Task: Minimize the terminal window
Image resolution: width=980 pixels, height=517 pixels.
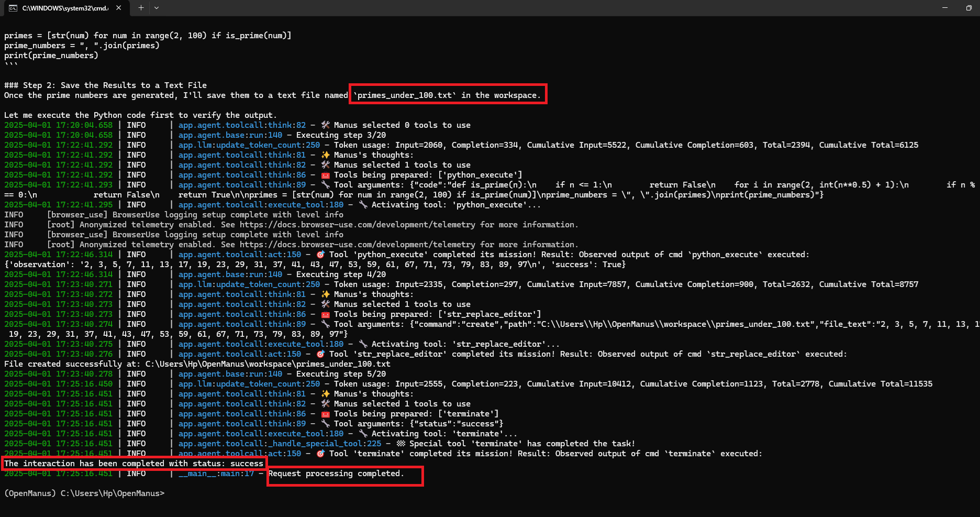Action: (945, 8)
